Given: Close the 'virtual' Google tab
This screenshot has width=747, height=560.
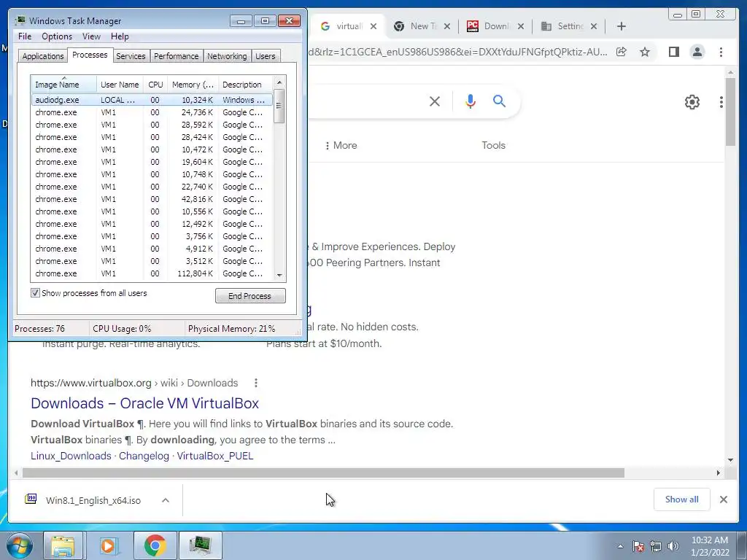Looking at the screenshot, I should [373, 26].
